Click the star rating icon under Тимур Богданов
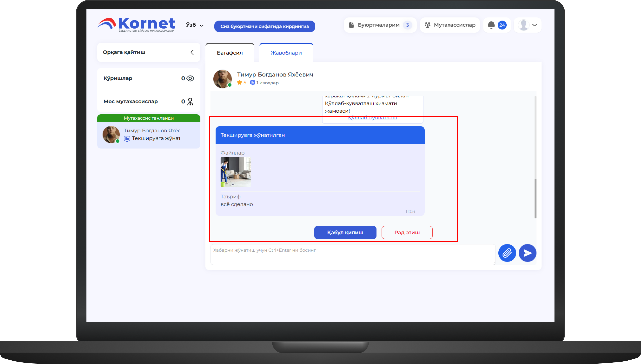641x364 pixels. pyautogui.click(x=239, y=83)
